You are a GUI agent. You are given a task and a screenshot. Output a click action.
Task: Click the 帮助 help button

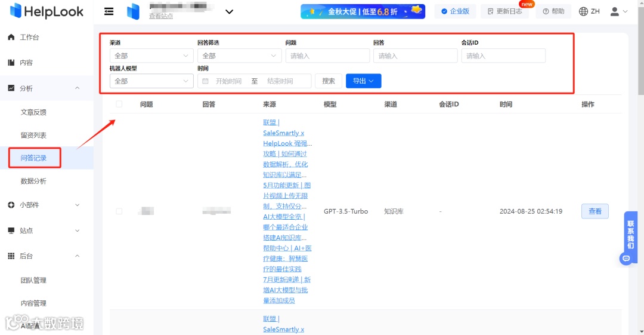click(x=553, y=11)
